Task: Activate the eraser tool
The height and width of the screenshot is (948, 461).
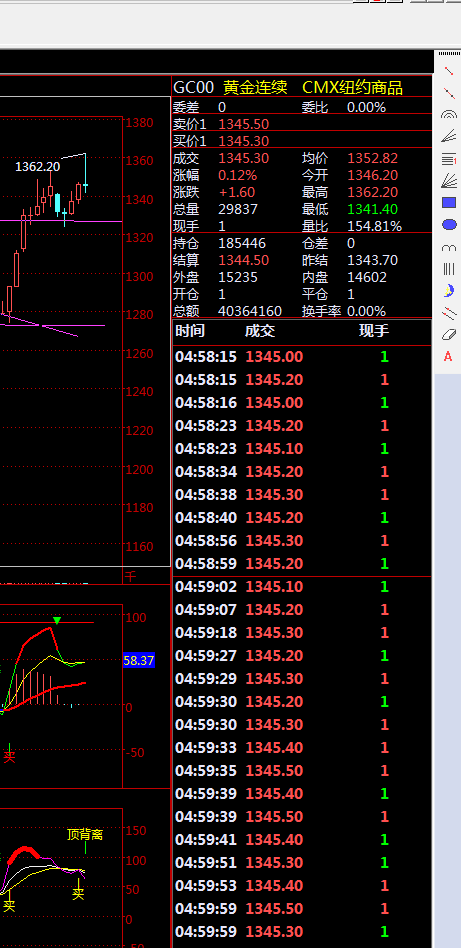Action: 448,334
